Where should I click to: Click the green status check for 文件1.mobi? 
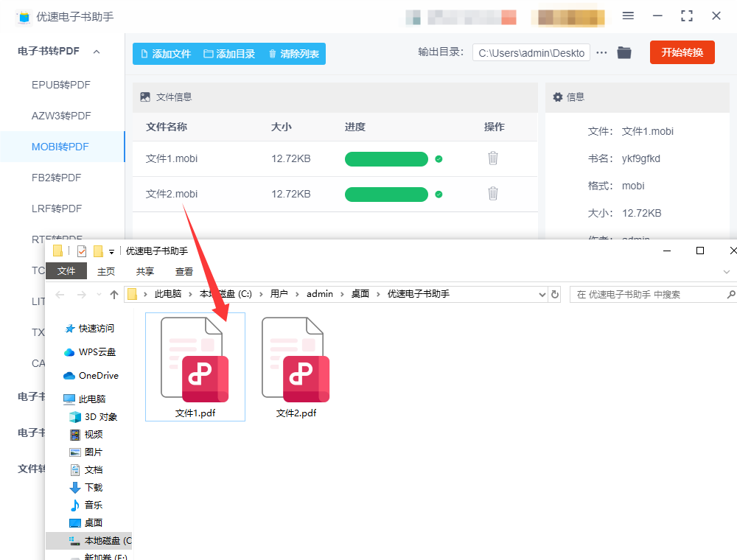tap(439, 159)
